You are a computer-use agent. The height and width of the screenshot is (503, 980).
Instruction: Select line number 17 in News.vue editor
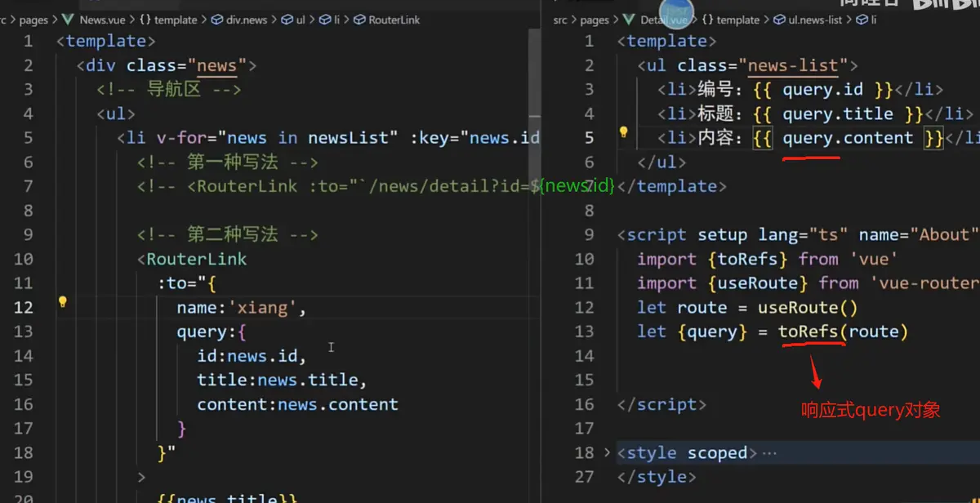click(24, 428)
